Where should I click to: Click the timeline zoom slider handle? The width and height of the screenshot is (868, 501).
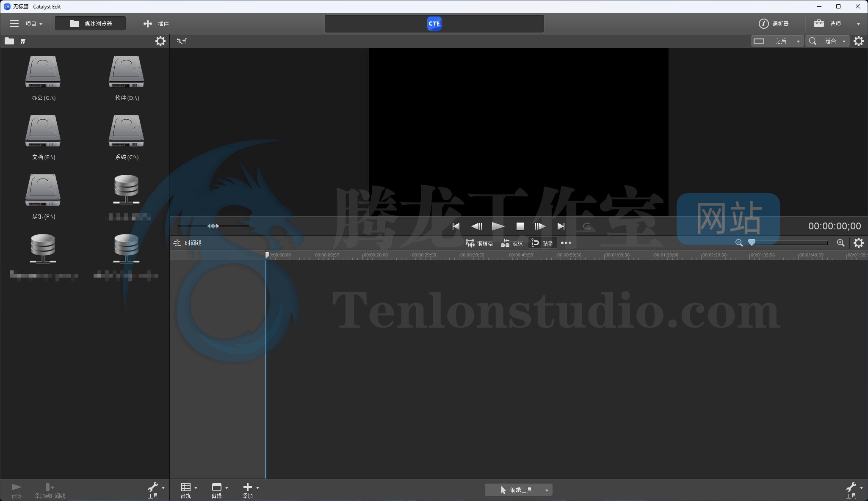(x=752, y=242)
